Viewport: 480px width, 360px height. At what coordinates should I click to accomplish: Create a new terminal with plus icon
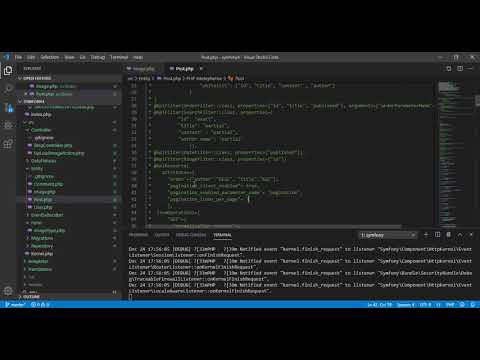[x=426, y=235]
